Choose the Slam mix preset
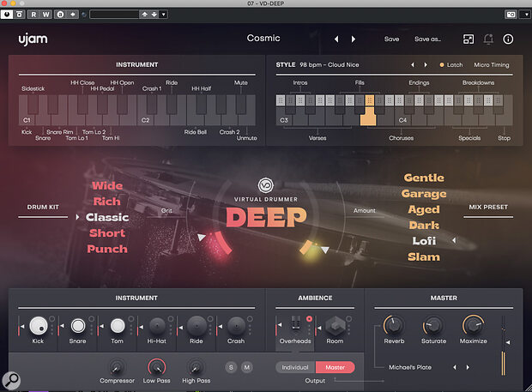 [424, 256]
